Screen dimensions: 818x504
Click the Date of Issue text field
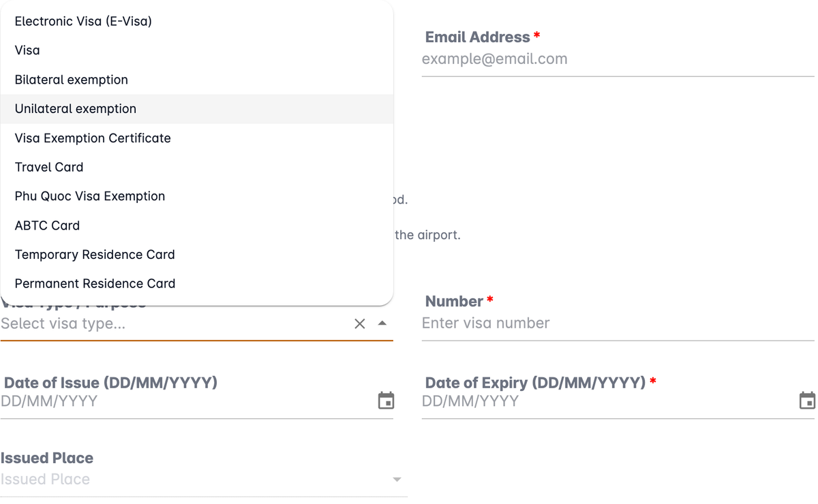coord(187,401)
